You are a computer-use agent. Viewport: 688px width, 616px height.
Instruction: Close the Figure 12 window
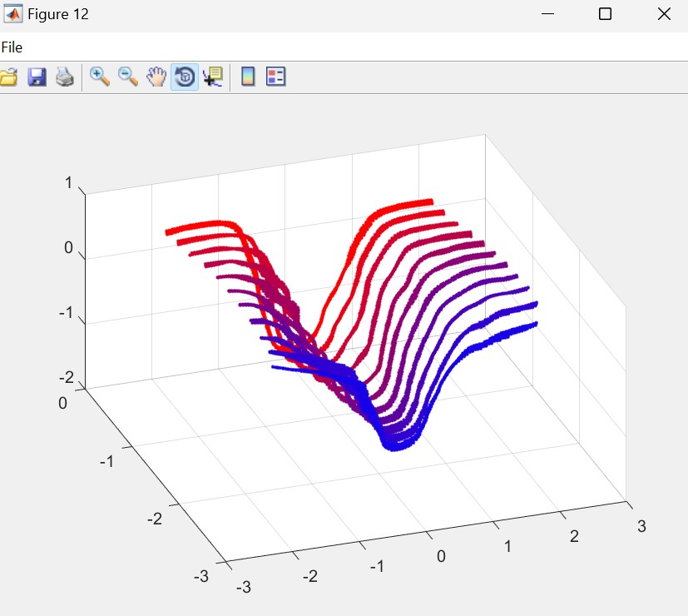(663, 14)
